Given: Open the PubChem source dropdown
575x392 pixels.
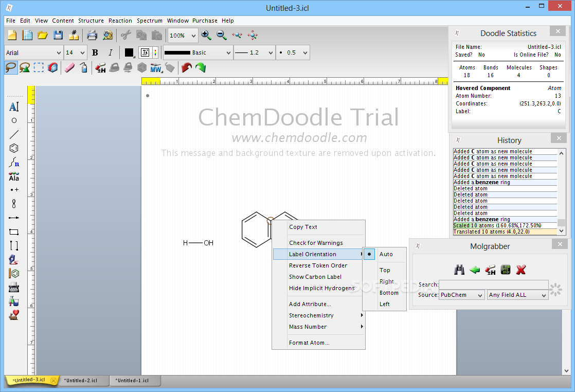Looking at the screenshot, I should coord(462,295).
